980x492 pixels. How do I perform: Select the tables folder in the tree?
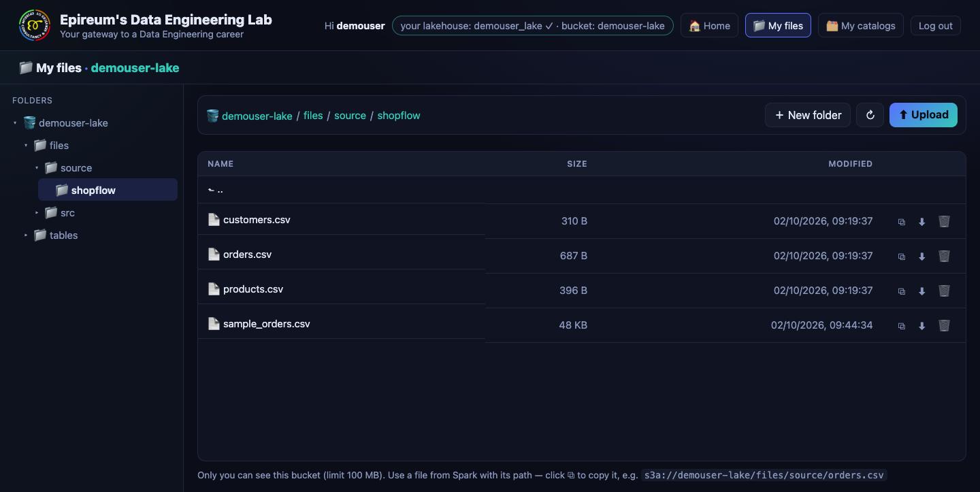tap(56, 235)
